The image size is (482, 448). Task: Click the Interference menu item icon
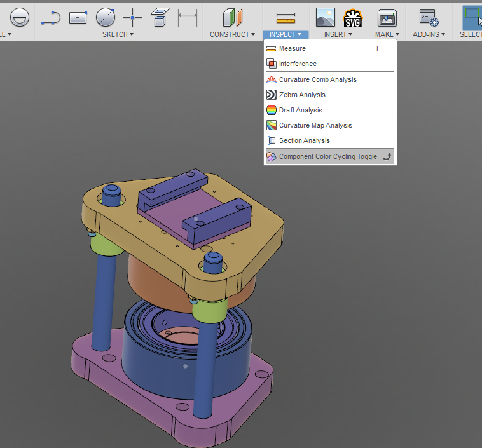pyautogui.click(x=271, y=64)
